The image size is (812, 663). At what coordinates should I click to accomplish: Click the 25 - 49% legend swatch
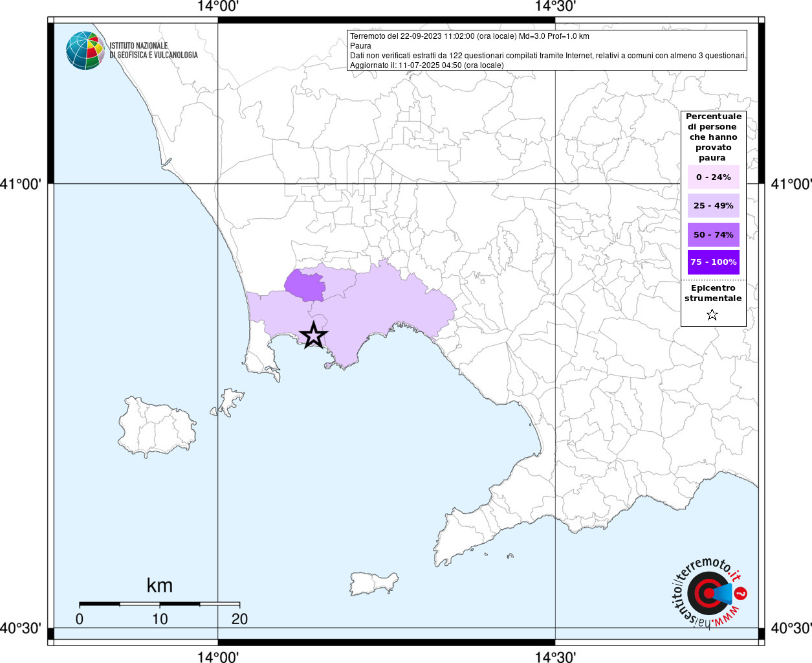point(713,206)
